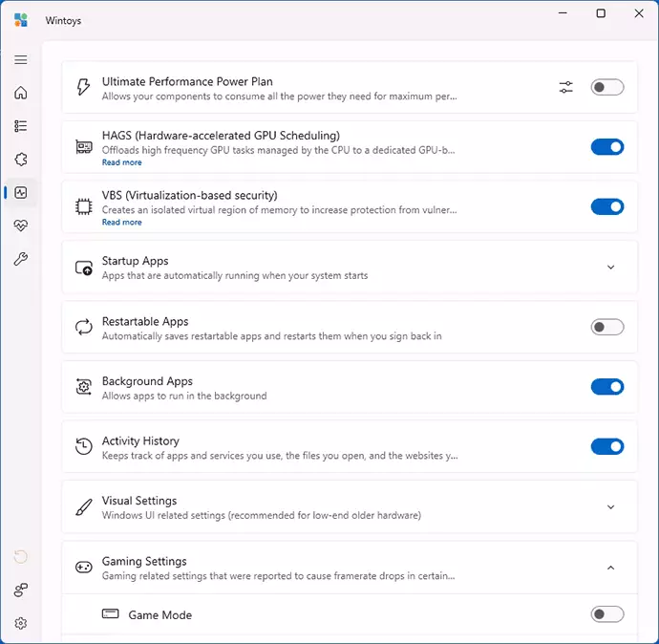Select the active Performance tab in sidebar

21,193
